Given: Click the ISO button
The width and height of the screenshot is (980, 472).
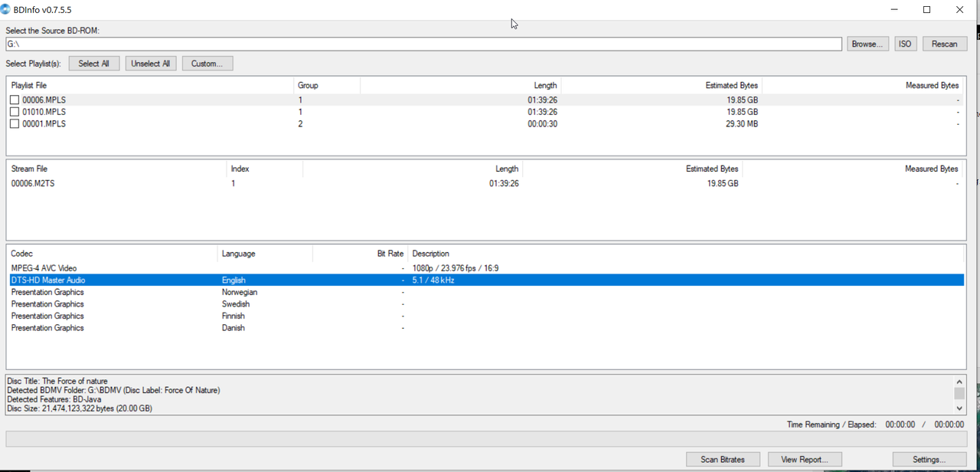Looking at the screenshot, I should click(905, 44).
